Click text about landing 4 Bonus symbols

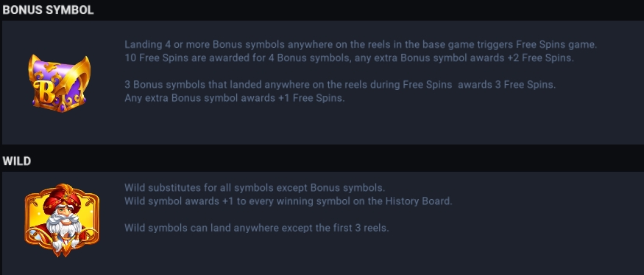pos(361,44)
